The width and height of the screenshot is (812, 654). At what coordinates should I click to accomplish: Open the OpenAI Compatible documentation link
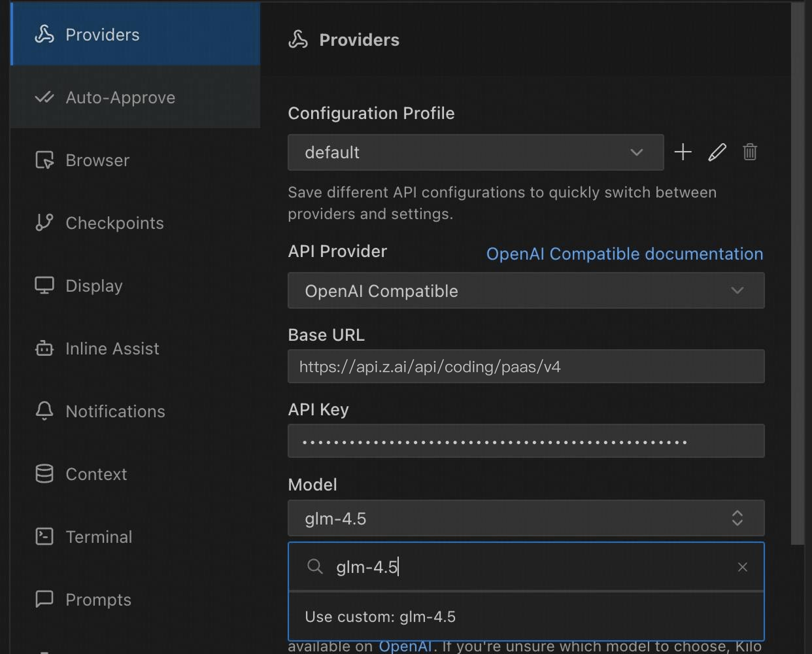(x=625, y=254)
